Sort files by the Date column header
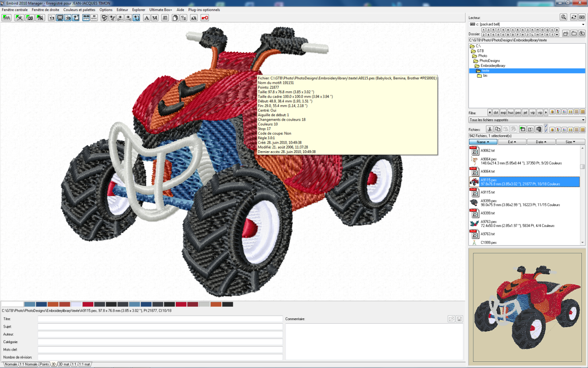Viewport: 588px width, 368px height. (x=541, y=142)
